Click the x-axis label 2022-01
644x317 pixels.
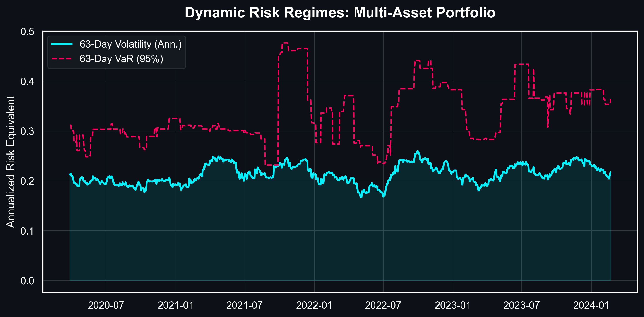tap(314, 305)
